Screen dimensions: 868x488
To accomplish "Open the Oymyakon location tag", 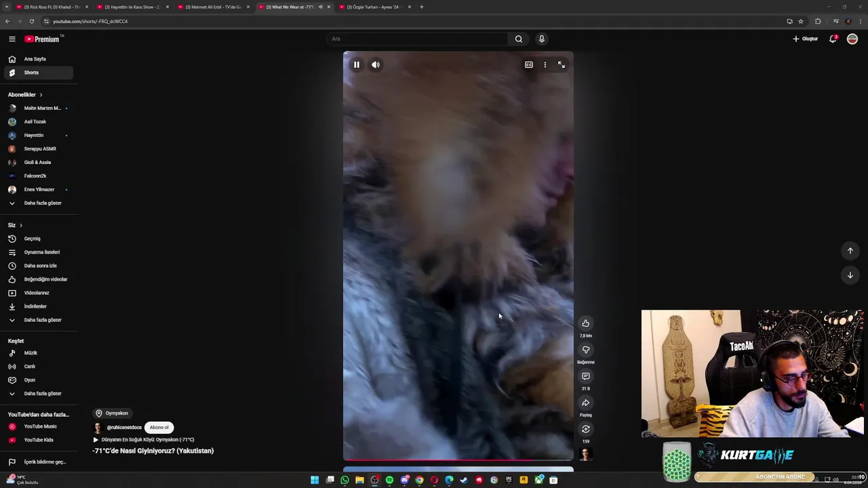I will point(112,413).
